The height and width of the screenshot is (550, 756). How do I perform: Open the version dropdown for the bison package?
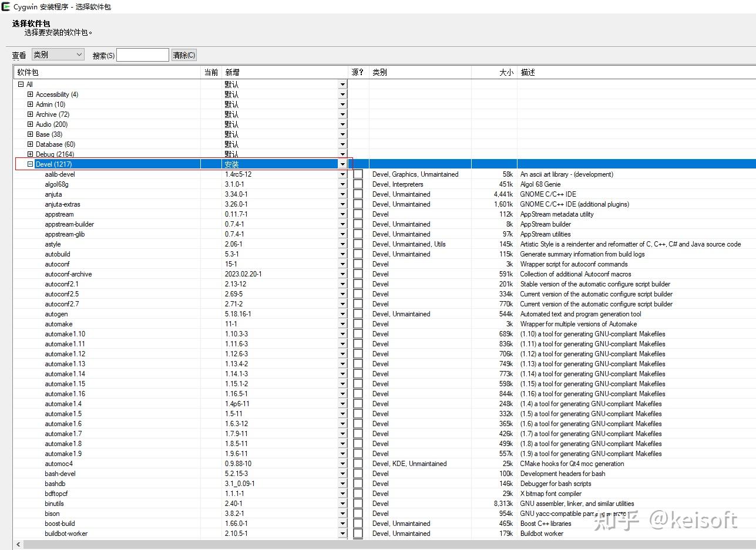tap(342, 514)
